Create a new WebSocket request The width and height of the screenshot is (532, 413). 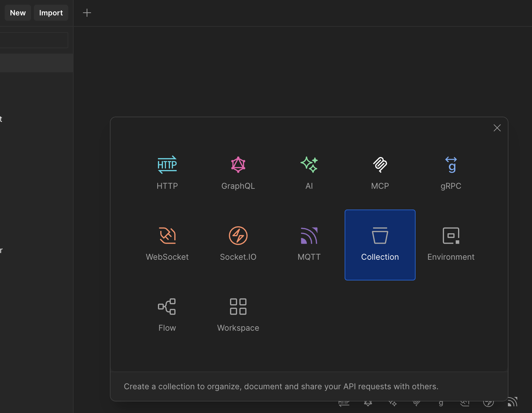tap(167, 245)
